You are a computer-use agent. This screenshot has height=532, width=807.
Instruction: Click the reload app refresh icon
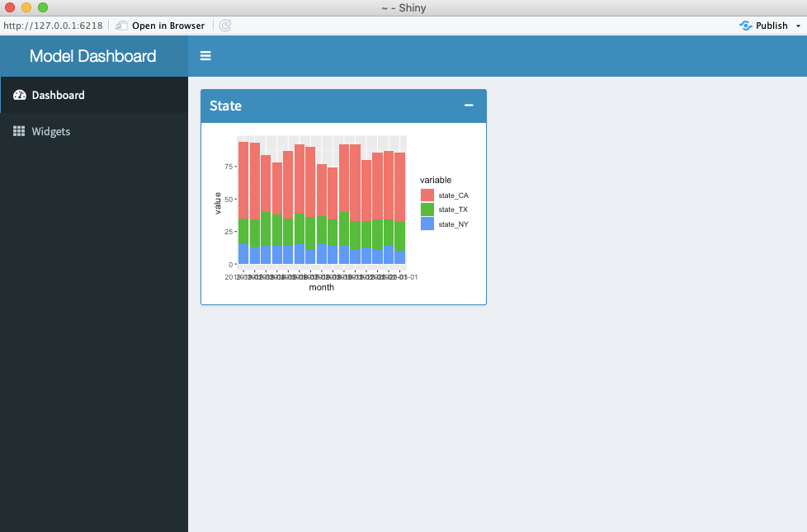tap(224, 26)
